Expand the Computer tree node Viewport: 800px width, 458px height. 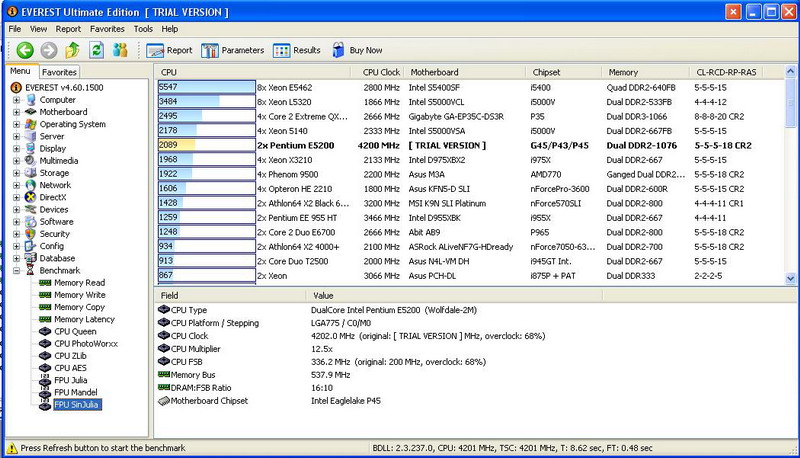click(x=16, y=100)
